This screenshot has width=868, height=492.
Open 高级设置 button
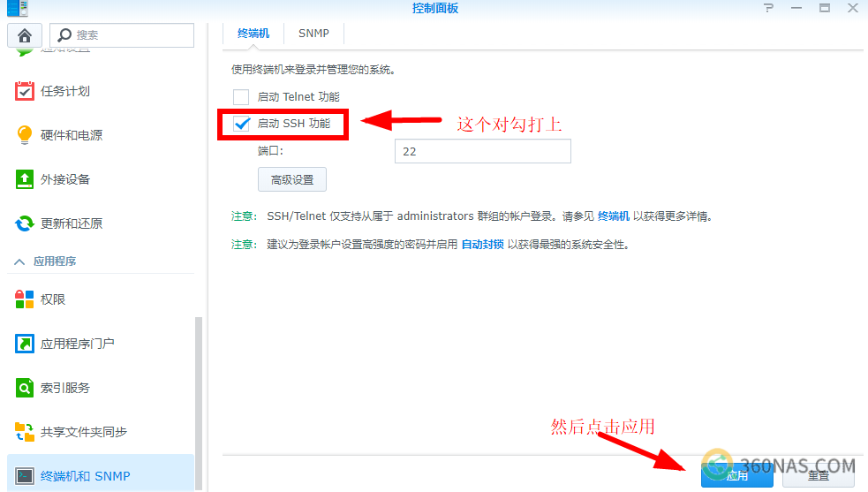292,179
